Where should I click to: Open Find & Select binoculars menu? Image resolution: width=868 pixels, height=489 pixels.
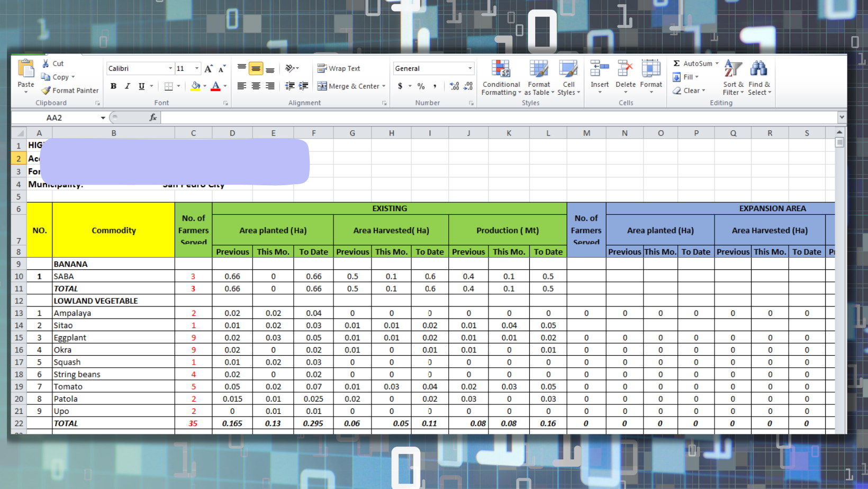(759, 77)
